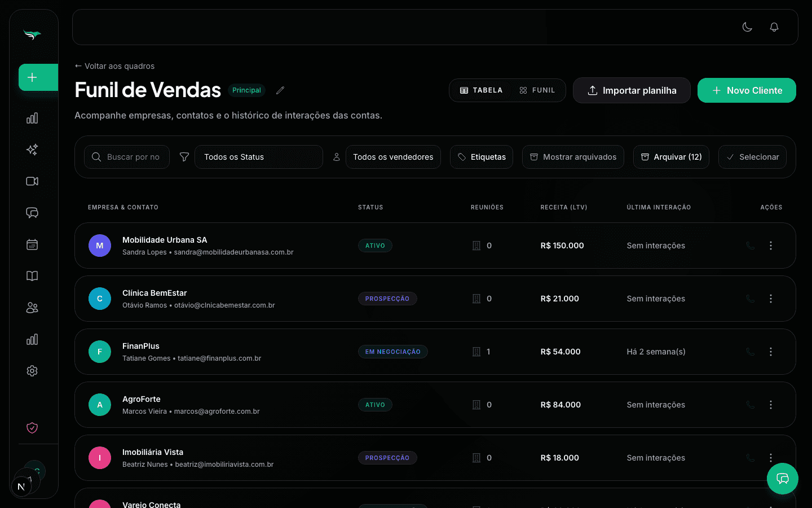Open the bar chart icon below the plus button
This screenshot has width=812, height=508.
(32, 118)
